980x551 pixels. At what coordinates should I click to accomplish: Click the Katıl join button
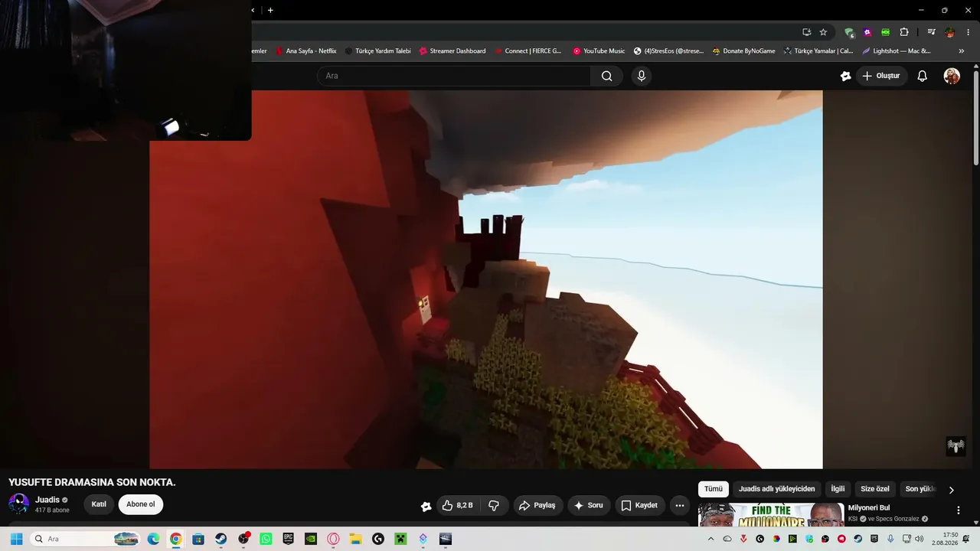[x=99, y=504]
